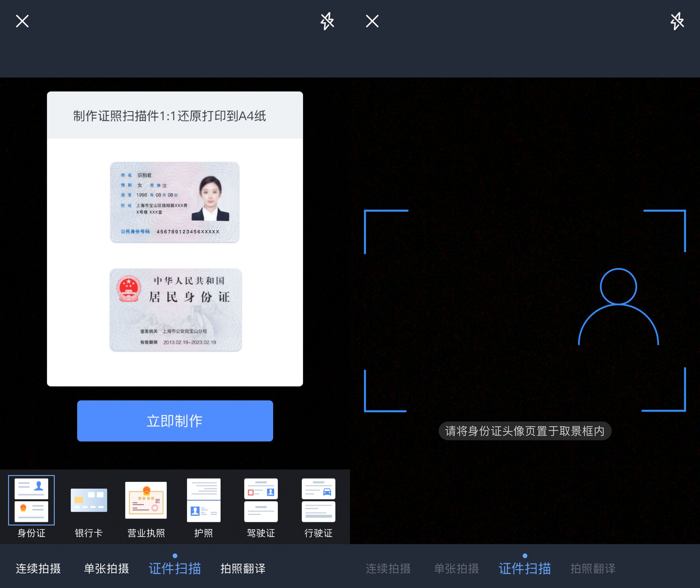The height and width of the screenshot is (588, 700).
Task: Tap the 制作证照扫描件1:1还原打印到A4纸 heading
Action: [x=170, y=116]
